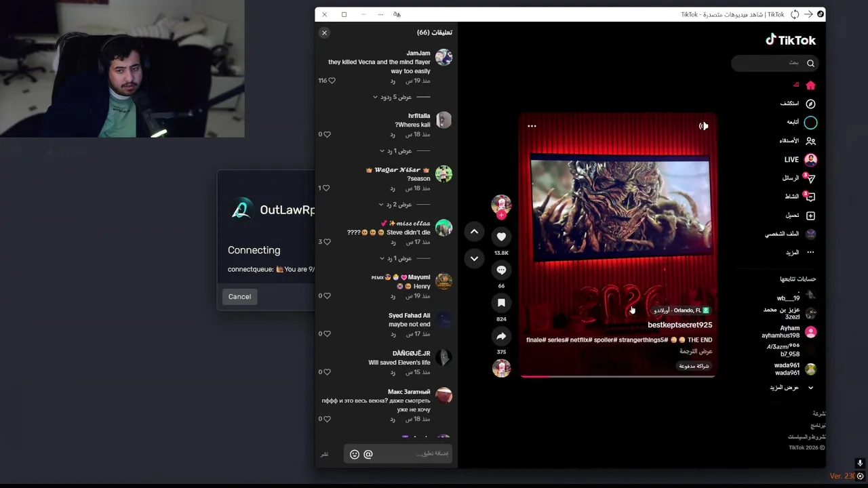The height and width of the screenshot is (488, 868).
Task: Go forward using title bar arrow
Action: point(808,14)
